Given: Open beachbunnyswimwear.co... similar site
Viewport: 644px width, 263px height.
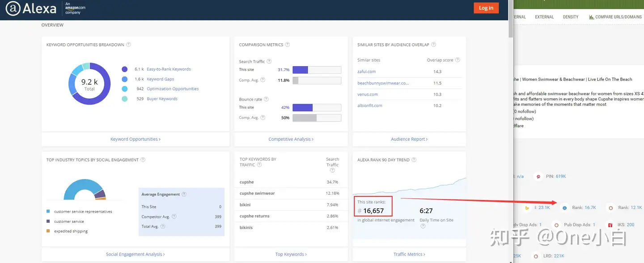Looking at the screenshot, I should (383, 83).
